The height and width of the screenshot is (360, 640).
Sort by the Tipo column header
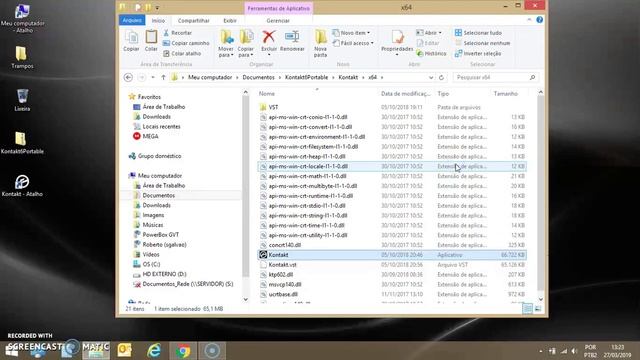[x=443, y=94]
